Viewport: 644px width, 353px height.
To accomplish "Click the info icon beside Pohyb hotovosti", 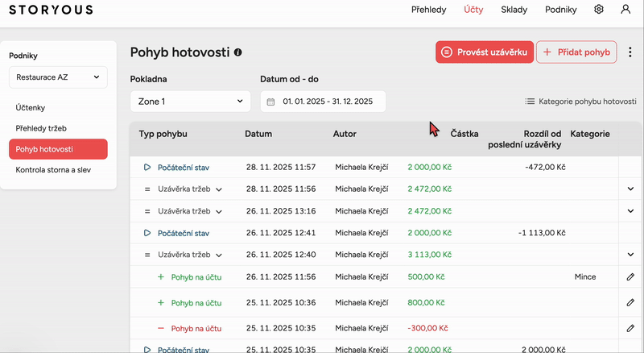I will [x=238, y=52].
